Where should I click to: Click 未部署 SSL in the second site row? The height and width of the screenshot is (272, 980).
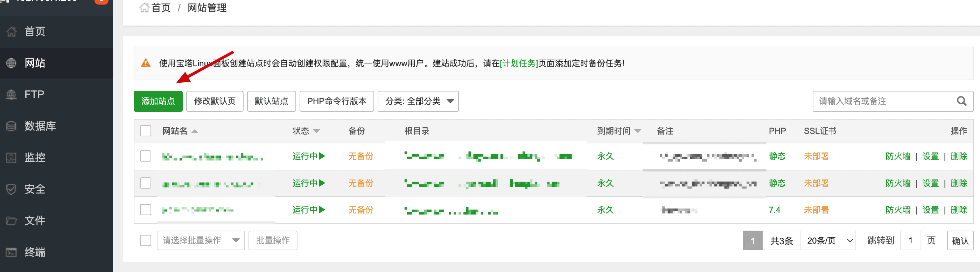(816, 183)
